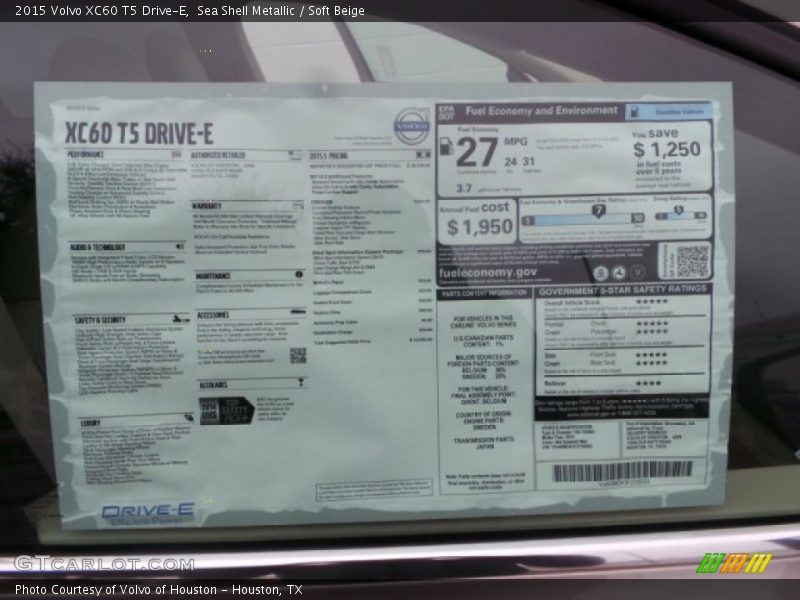Click the car crash icon beside Safety & Security
This screenshot has width=800, height=600.
[x=181, y=319]
